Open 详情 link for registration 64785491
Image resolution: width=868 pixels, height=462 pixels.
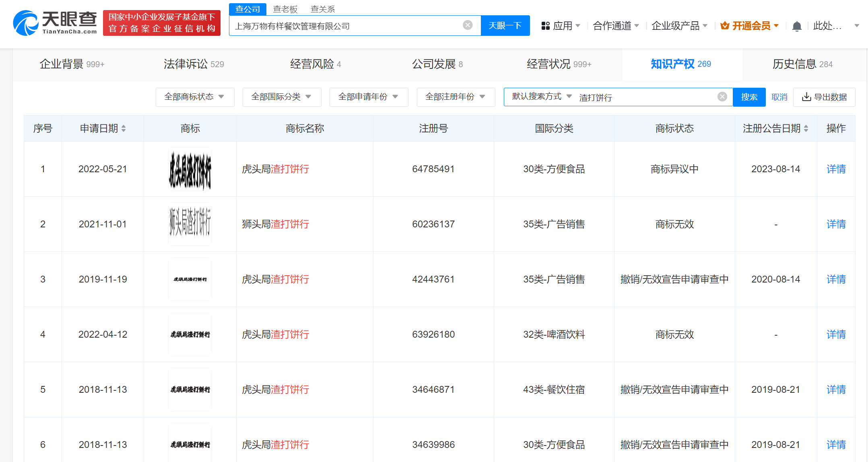[836, 169]
